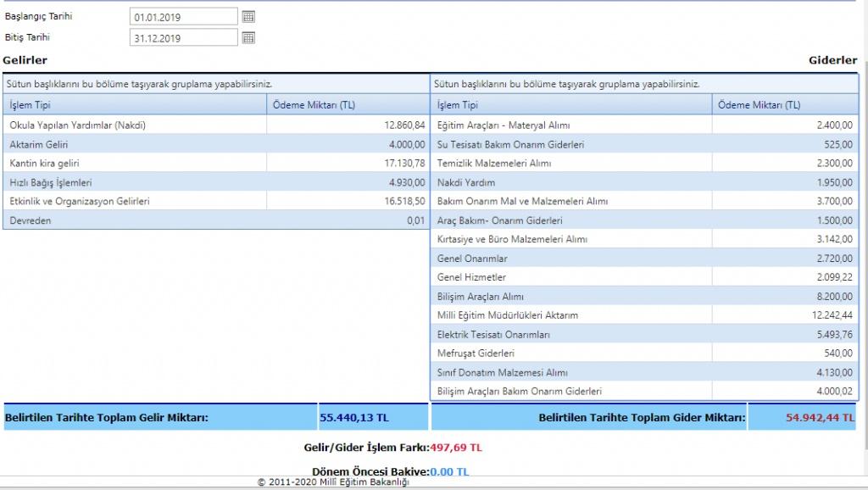Click the 525,00 expense amount
Viewport: 868px width, 490px height.
pyautogui.click(x=838, y=144)
